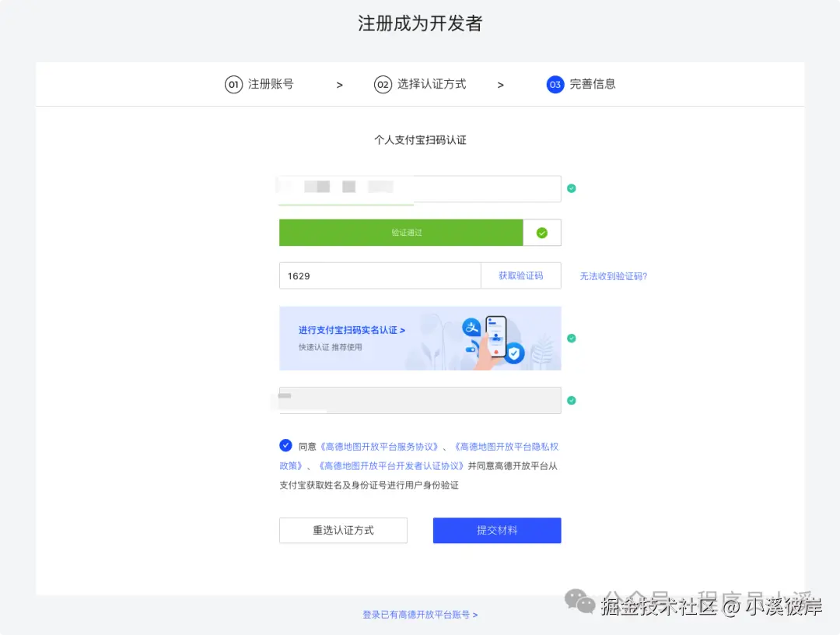Click the 获取验证码 button

coord(521,275)
